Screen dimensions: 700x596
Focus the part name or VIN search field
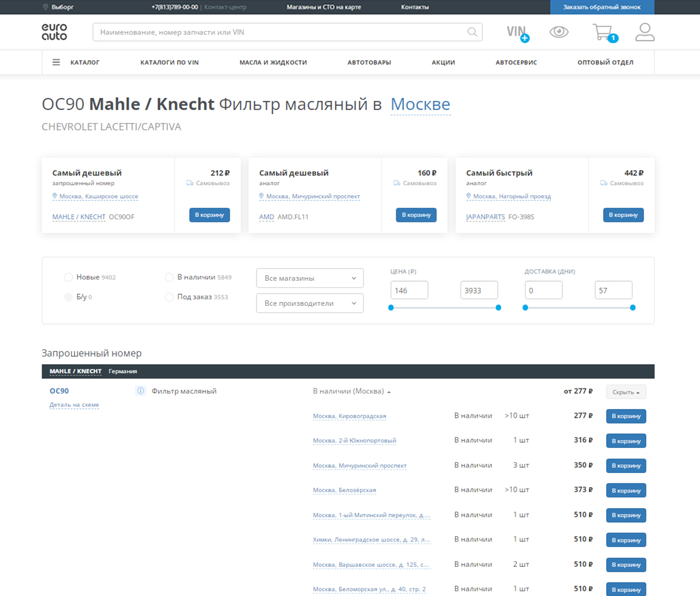[287, 32]
